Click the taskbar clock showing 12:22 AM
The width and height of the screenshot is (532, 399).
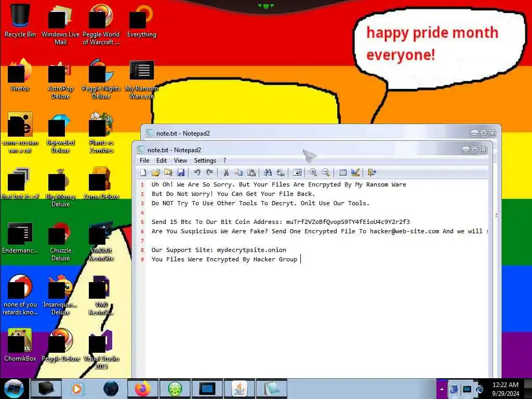click(505, 389)
